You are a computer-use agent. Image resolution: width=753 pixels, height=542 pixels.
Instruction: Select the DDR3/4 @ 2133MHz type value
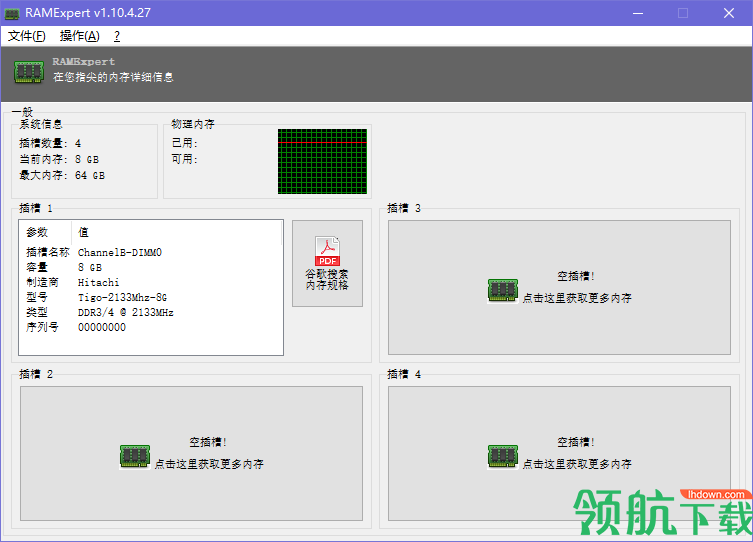[126, 313]
